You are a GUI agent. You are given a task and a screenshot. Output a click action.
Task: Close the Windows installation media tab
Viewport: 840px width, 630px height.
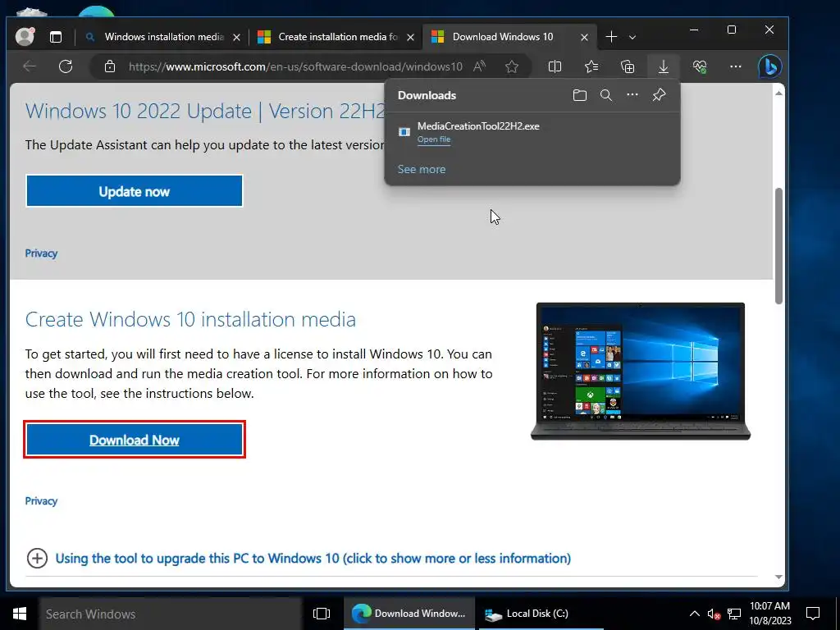pyautogui.click(x=236, y=37)
